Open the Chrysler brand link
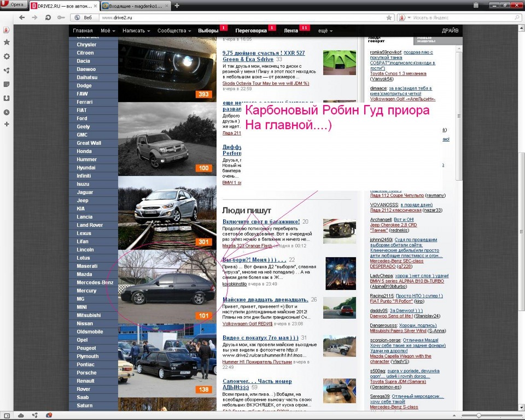This screenshot has height=420, width=525. pyautogui.click(x=86, y=44)
